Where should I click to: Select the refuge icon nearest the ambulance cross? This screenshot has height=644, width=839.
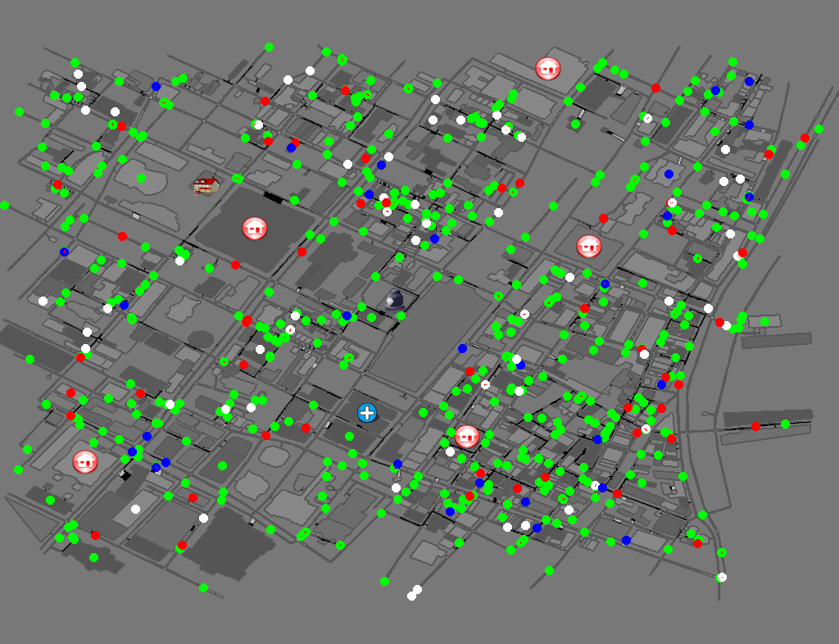click(466, 437)
